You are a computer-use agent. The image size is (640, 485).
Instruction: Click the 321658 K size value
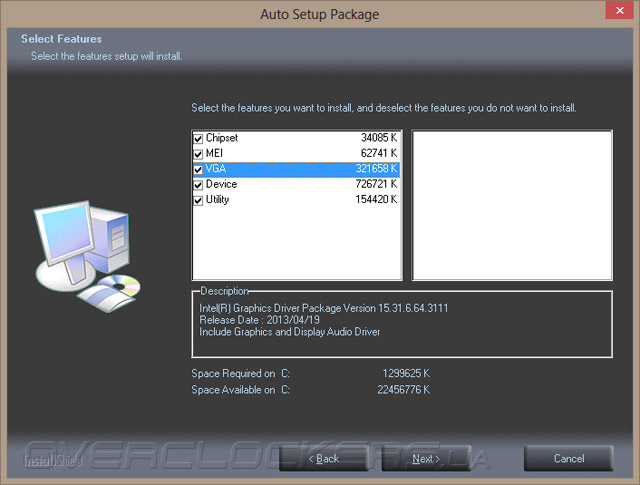click(x=376, y=169)
